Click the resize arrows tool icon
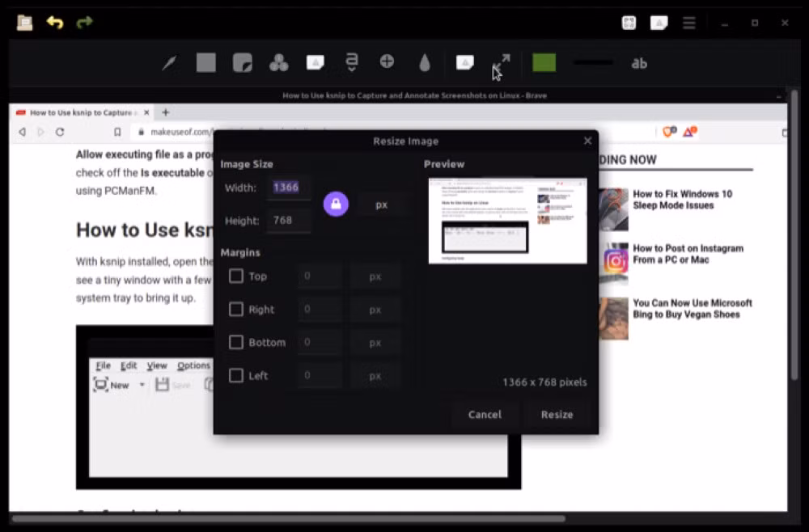The width and height of the screenshot is (809, 532). click(x=501, y=64)
